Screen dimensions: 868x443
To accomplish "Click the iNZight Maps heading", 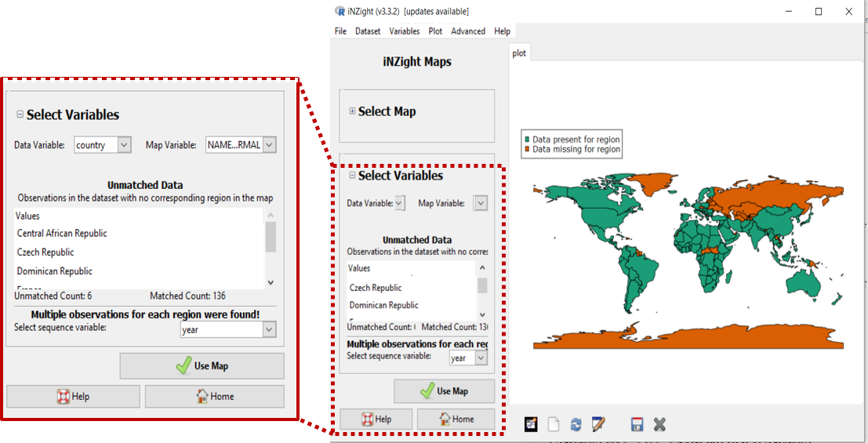I will [417, 61].
